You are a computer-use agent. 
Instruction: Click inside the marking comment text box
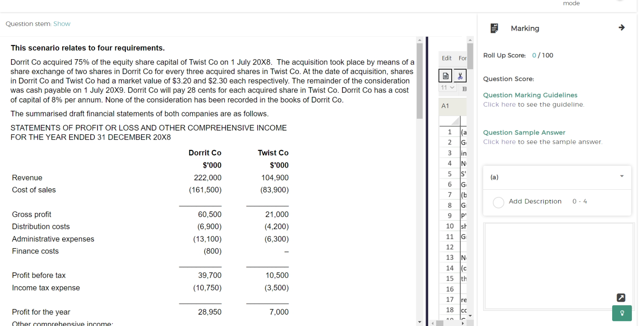pyautogui.click(x=558, y=266)
